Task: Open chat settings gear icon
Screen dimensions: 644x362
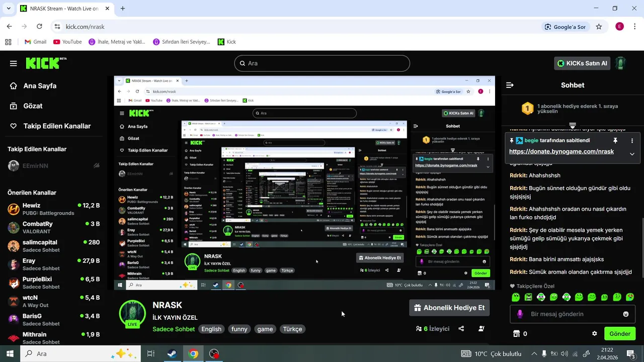Action: pyautogui.click(x=594, y=333)
